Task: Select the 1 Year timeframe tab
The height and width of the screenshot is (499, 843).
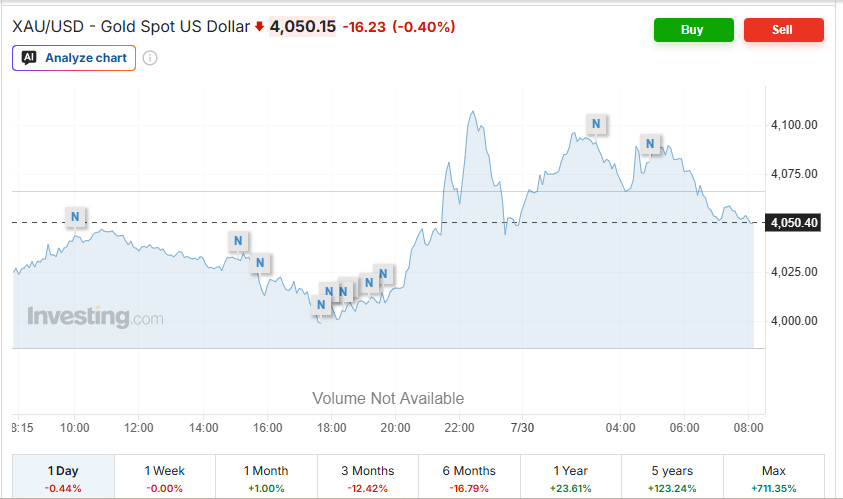Action: coord(570,477)
